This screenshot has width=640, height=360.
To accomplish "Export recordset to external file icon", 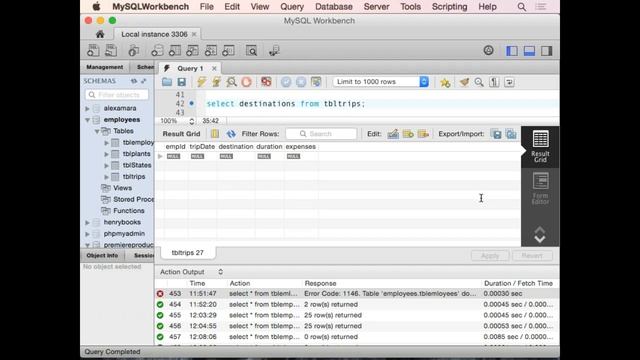I will tap(496, 134).
